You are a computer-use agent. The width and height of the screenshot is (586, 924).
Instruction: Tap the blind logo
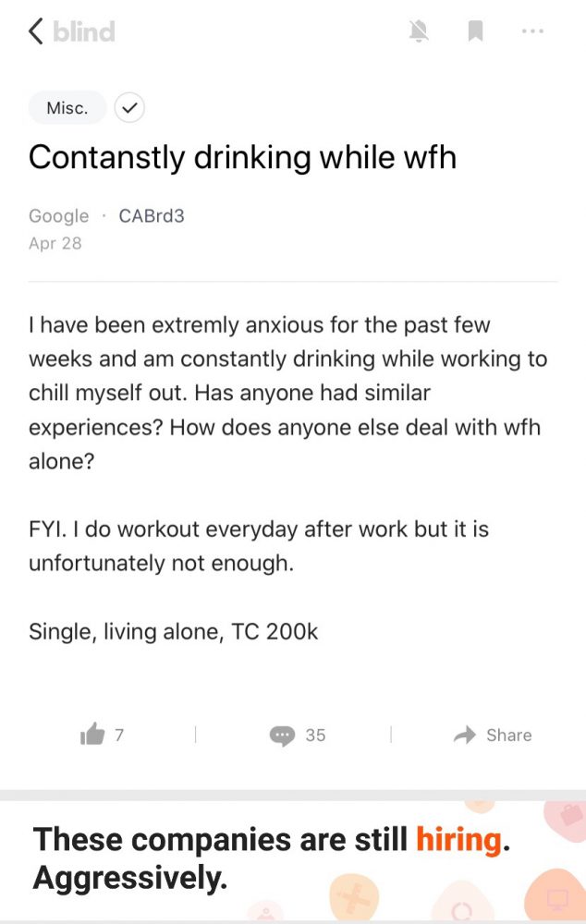click(x=84, y=31)
